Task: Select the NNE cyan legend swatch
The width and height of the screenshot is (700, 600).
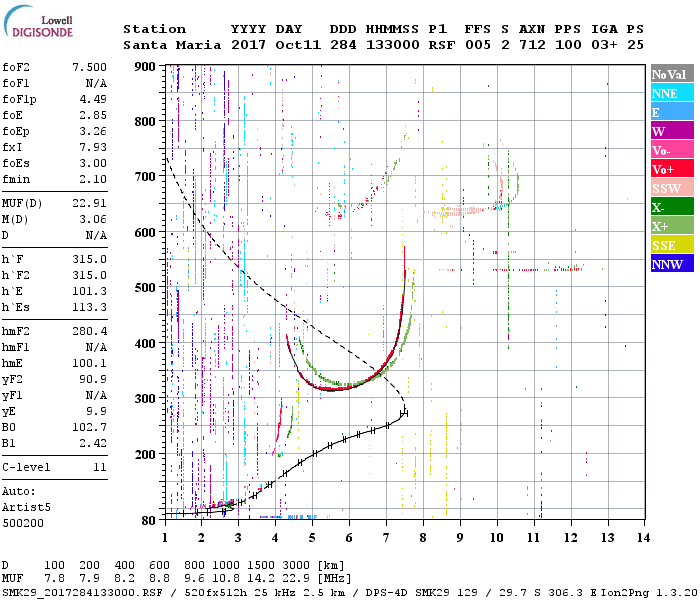Action: coord(672,93)
